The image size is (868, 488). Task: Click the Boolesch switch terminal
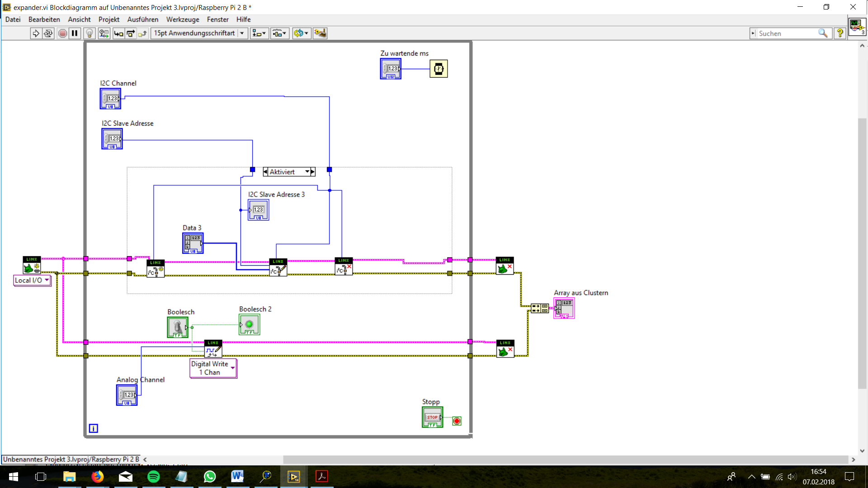(177, 327)
